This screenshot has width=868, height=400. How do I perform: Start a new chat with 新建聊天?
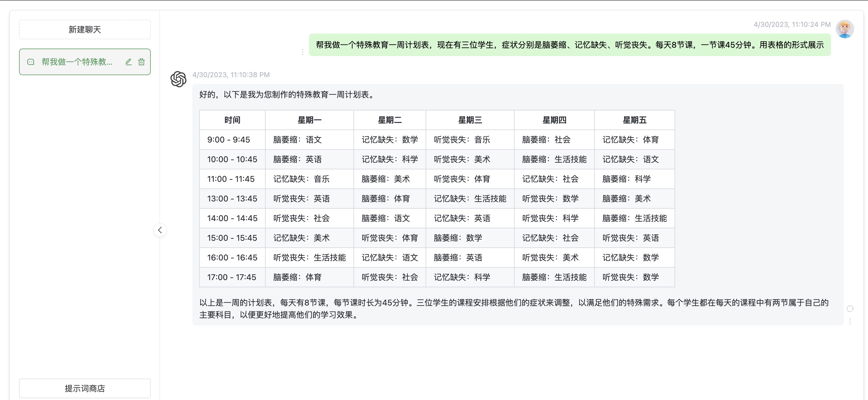click(85, 30)
